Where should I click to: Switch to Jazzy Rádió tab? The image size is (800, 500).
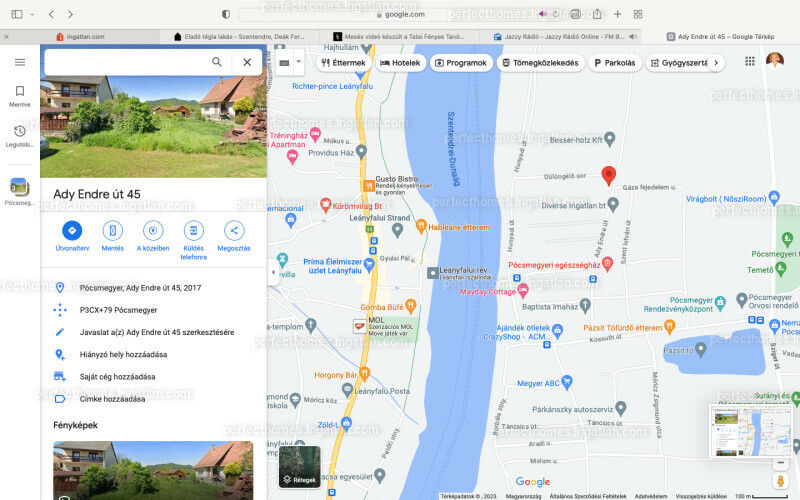click(x=559, y=37)
